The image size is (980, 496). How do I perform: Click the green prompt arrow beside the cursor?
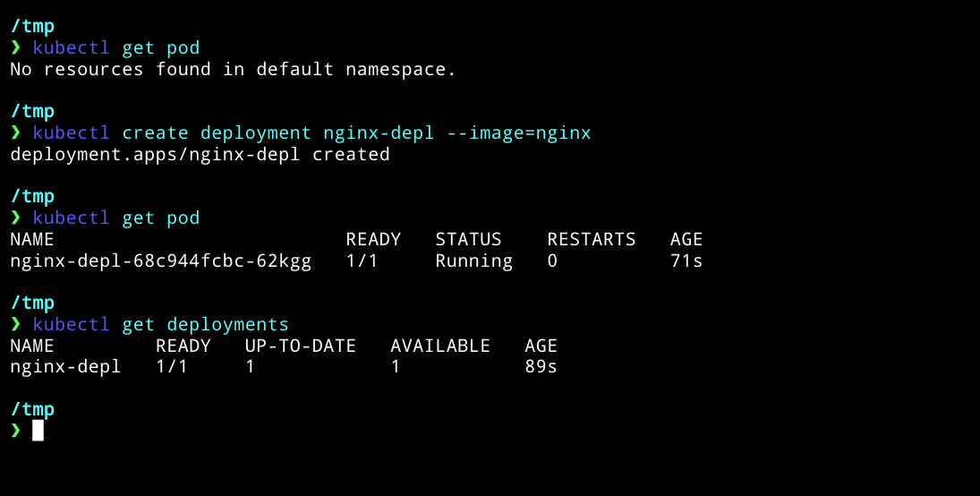15,431
